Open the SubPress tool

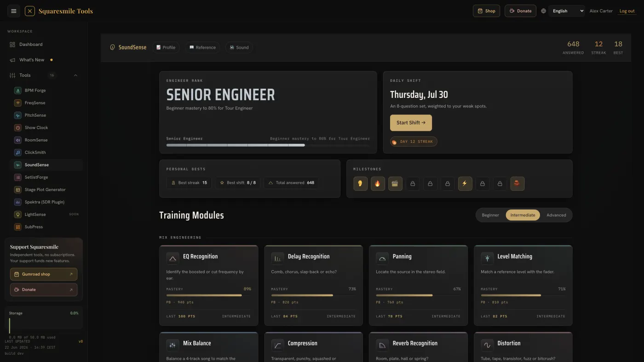(46, 227)
